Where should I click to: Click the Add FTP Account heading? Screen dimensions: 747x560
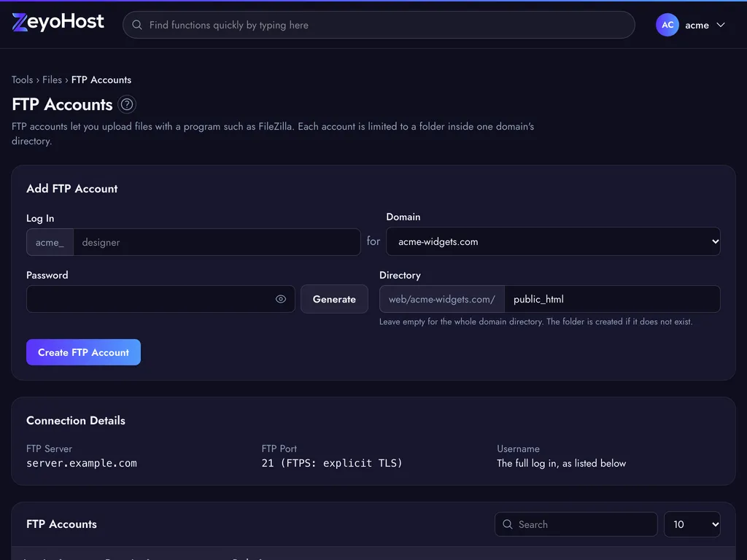pyautogui.click(x=72, y=189)
